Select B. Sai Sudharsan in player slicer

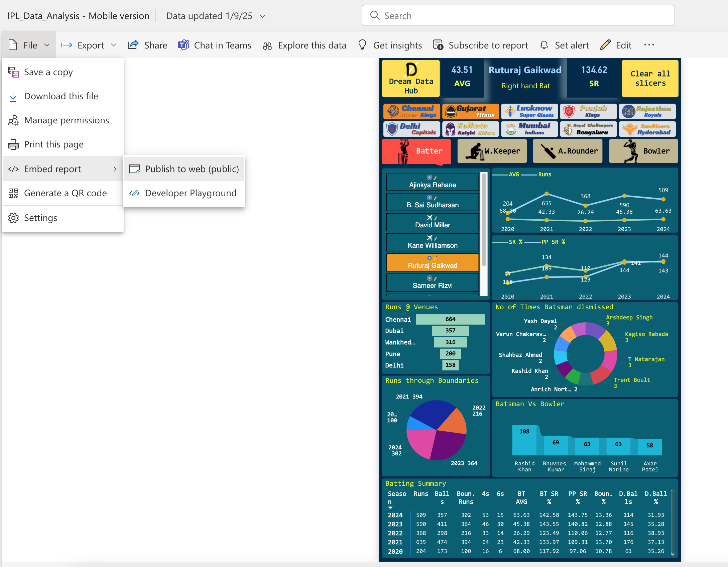(433, 202)
